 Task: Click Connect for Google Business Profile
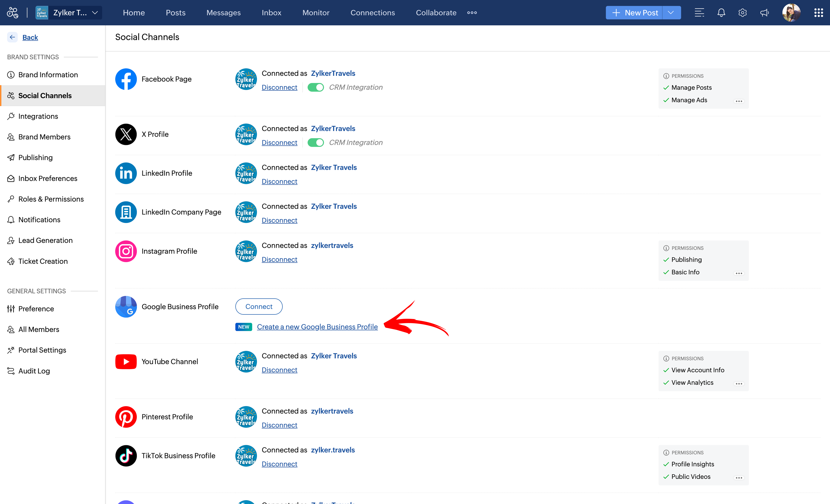coord(259,306)
